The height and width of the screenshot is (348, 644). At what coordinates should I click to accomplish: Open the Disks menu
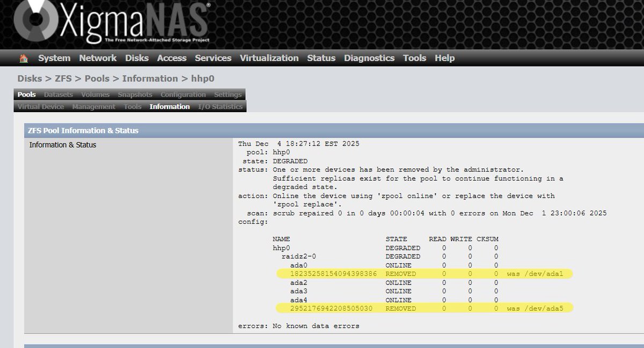point(137,58)
